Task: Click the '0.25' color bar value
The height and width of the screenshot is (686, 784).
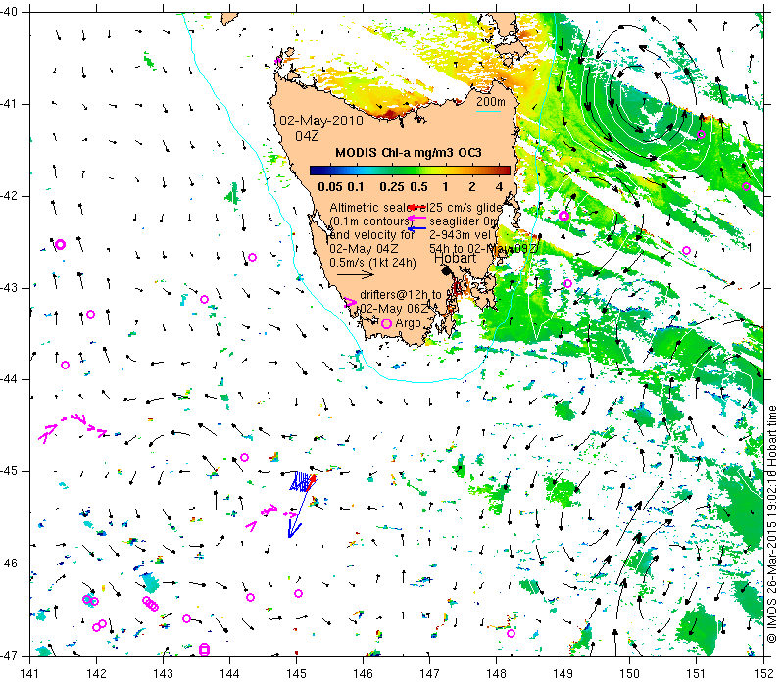Action: click(x=391, y=187)
